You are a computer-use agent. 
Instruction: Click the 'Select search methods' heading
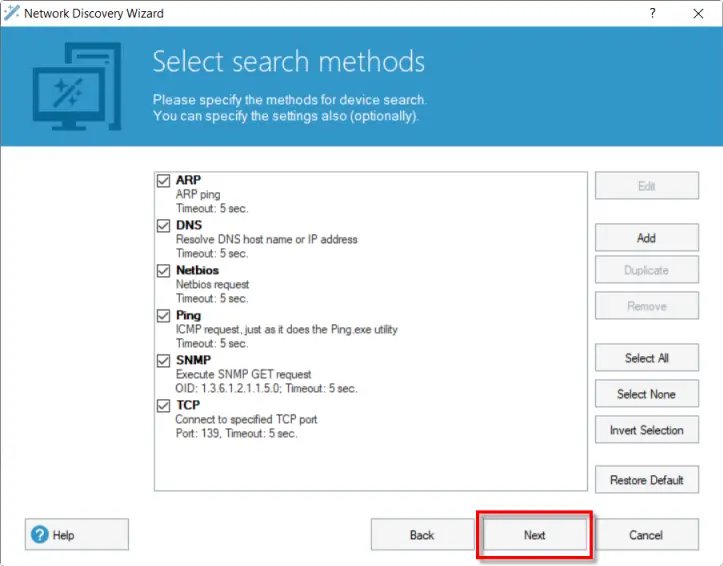pos(289,62)
